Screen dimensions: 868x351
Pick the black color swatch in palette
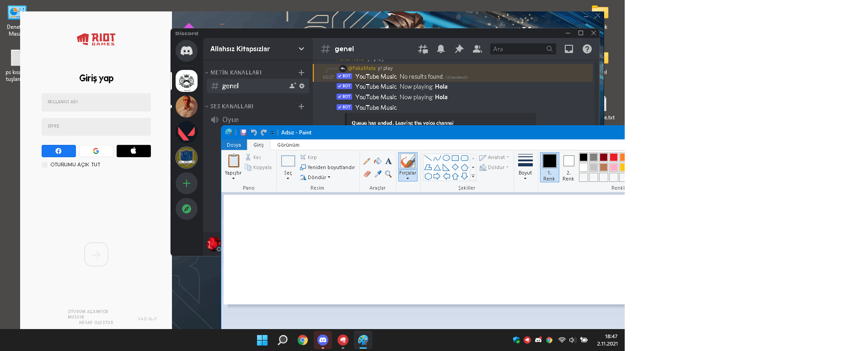point(584,157)
